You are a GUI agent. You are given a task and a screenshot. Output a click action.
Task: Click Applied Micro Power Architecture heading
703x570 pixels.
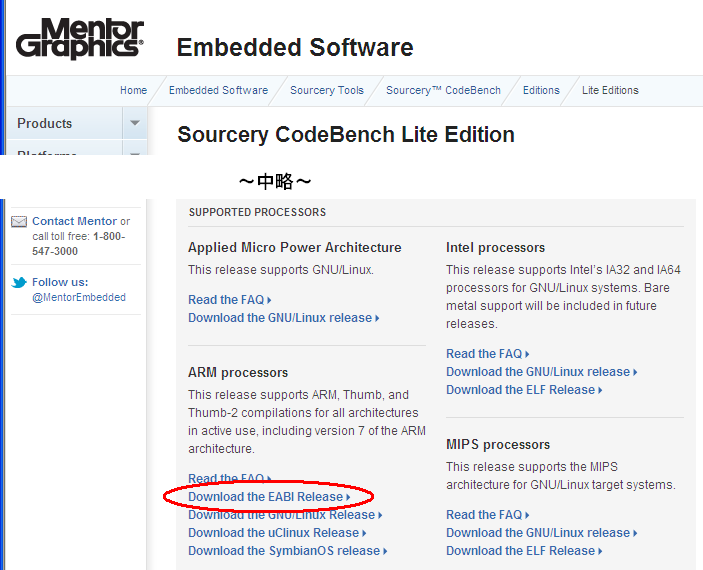click(x=295, y=248)
